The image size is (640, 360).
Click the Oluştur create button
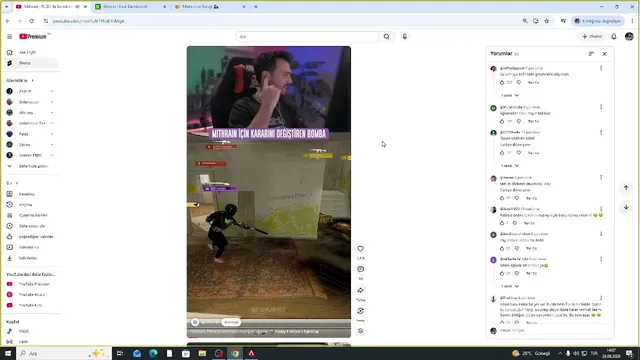592,36
